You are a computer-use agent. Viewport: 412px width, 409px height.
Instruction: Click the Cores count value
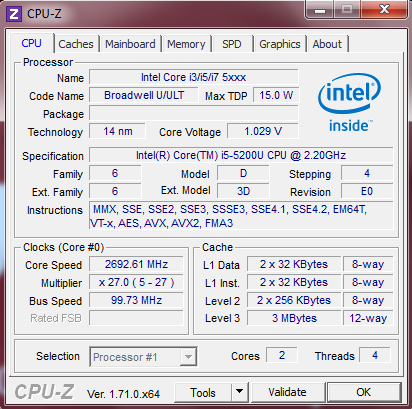(282, 355)
